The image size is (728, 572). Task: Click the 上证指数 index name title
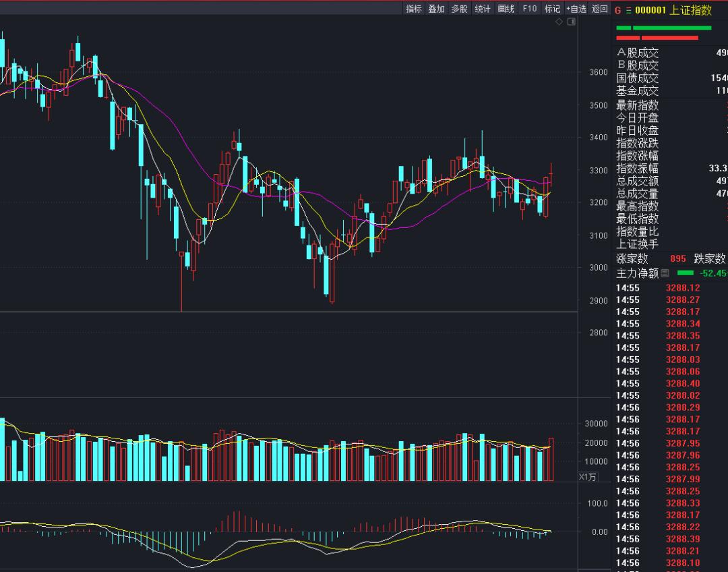tap(690, 10)
